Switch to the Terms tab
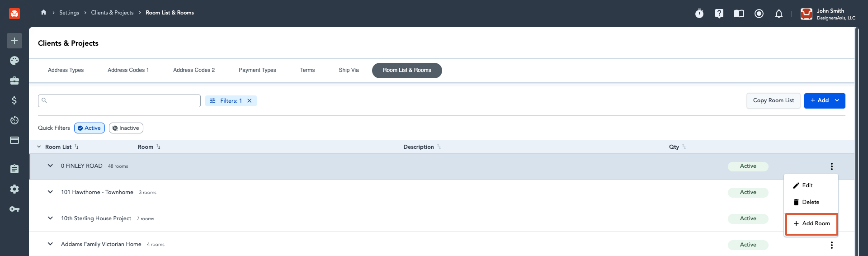Viewport: 868px width, 256px height. [x=307, y=70]
